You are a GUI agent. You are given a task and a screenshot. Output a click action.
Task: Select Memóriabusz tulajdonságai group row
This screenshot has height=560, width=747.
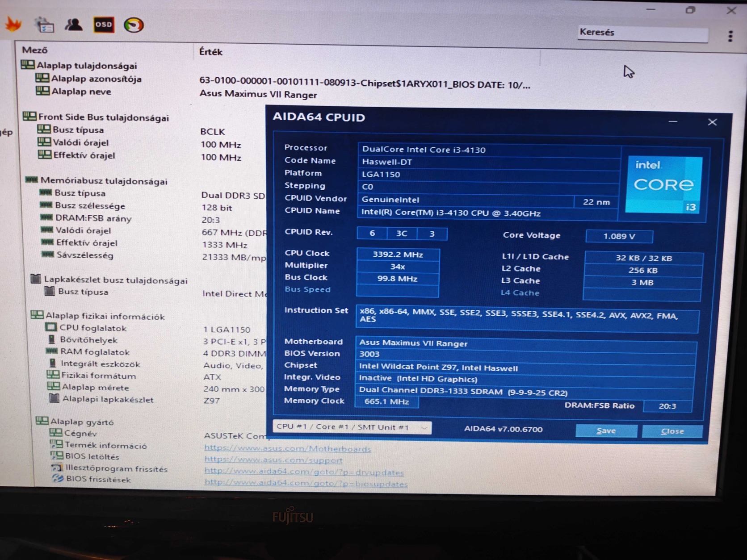coord(97,181)
